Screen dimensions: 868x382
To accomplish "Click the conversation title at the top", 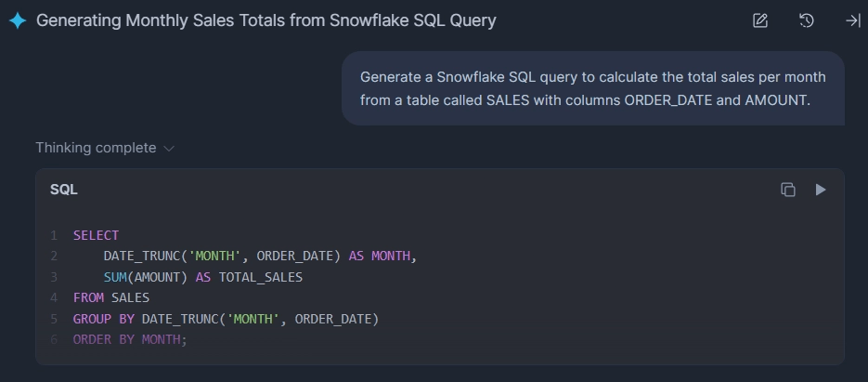I will (266, 20).
